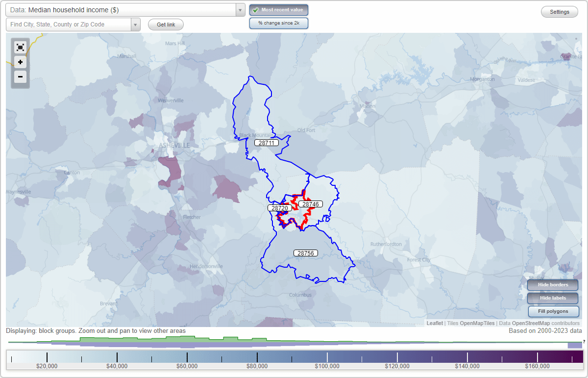Focus the Find City, State, County field
The width and height of the screenshot is (588, 378).
(69, 25)
